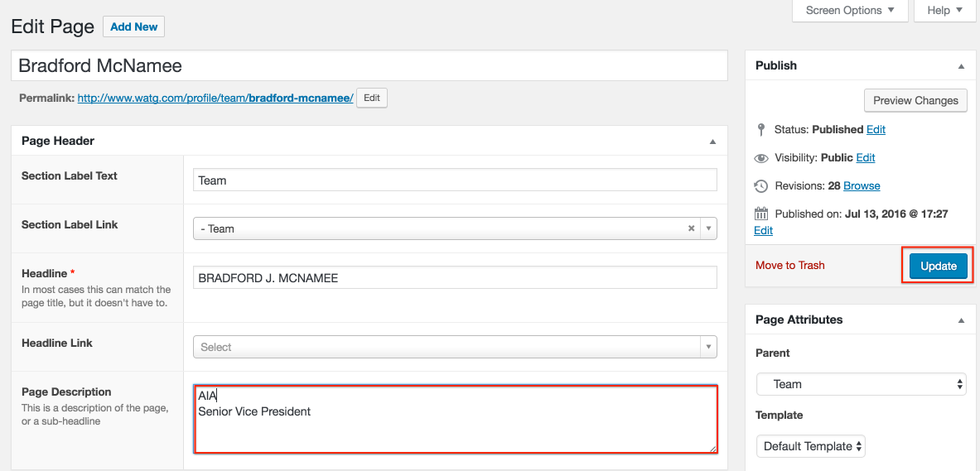The image size is (980, 471).
Task: Browse the page revisions
Action: pyautogui.click(x=862, y=186)
